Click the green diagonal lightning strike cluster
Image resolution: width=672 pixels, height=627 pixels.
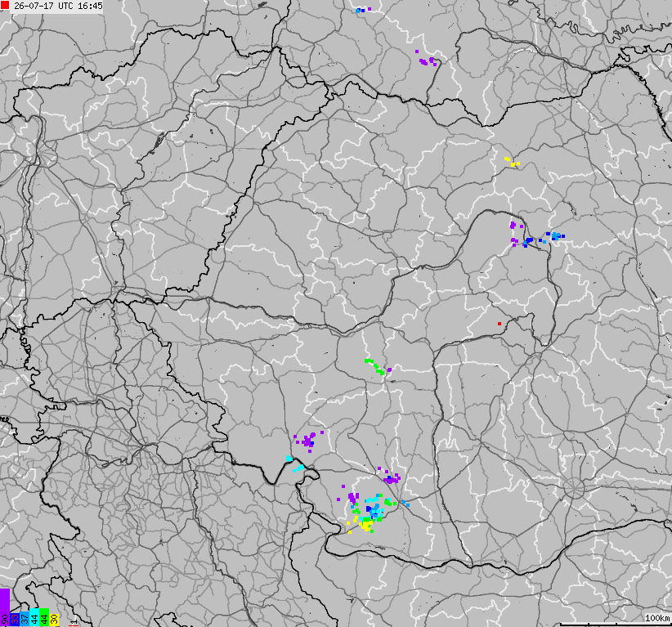pos(375,367)
